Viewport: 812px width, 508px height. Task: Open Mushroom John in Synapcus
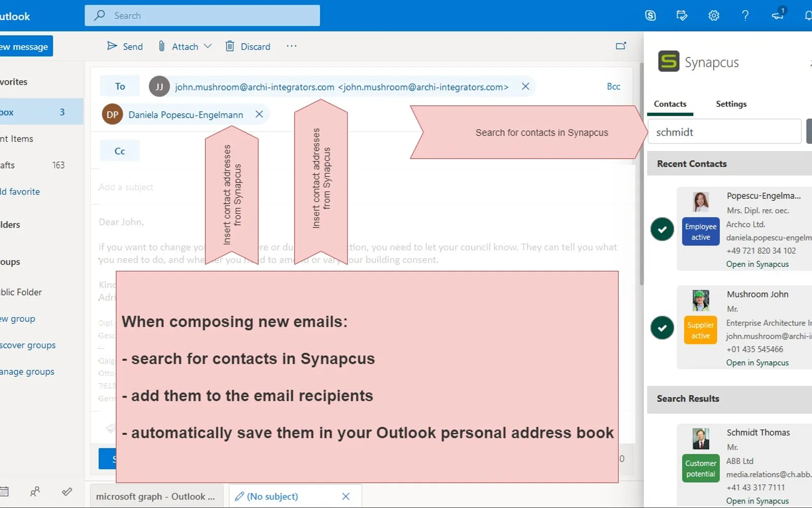(757, 363)
